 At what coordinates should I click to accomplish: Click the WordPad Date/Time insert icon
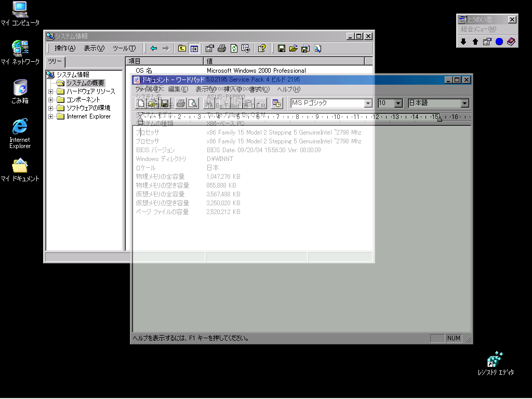(277, 103)
